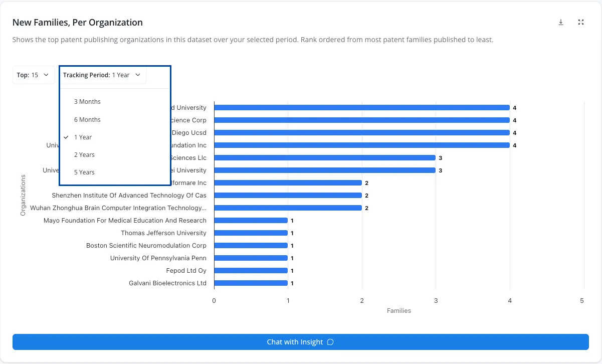Click the Mayo Foundation For Medical Education label
Screen dimensions: 602x364
[125, 221]
